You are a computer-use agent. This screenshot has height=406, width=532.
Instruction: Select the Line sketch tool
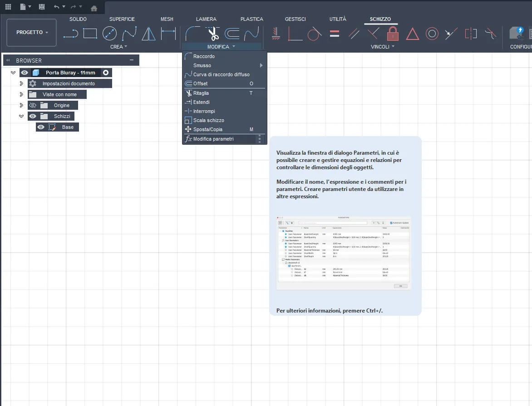point(70,34)
